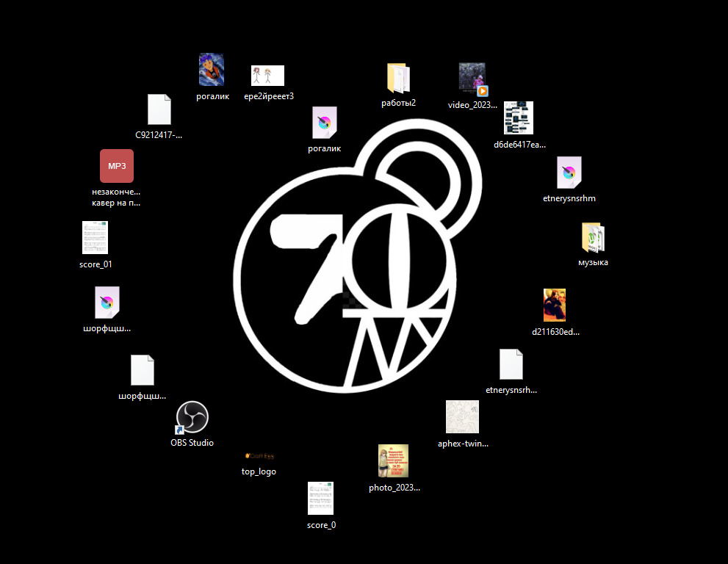
Task: Select the blank C9212417-... file icon
Action: 159,109
